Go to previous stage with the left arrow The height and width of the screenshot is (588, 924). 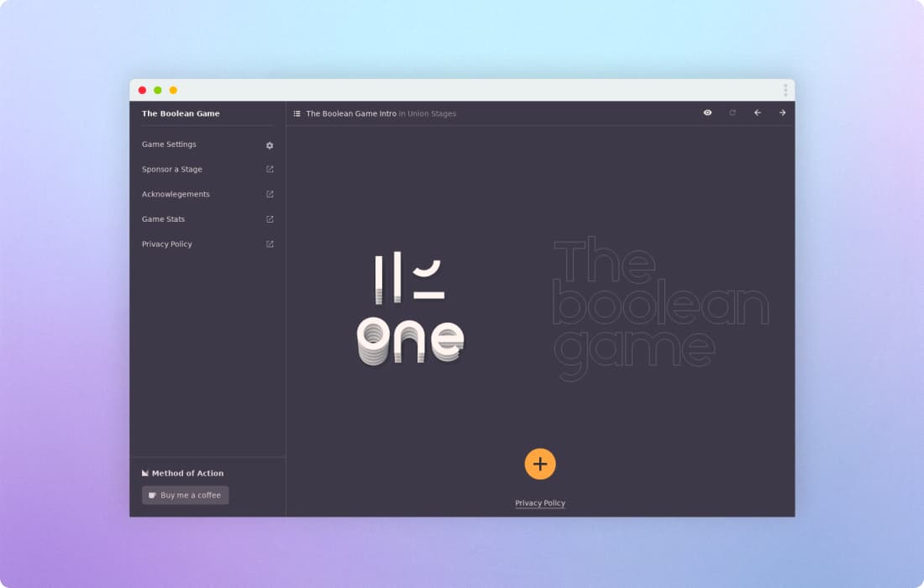[757, 113]
